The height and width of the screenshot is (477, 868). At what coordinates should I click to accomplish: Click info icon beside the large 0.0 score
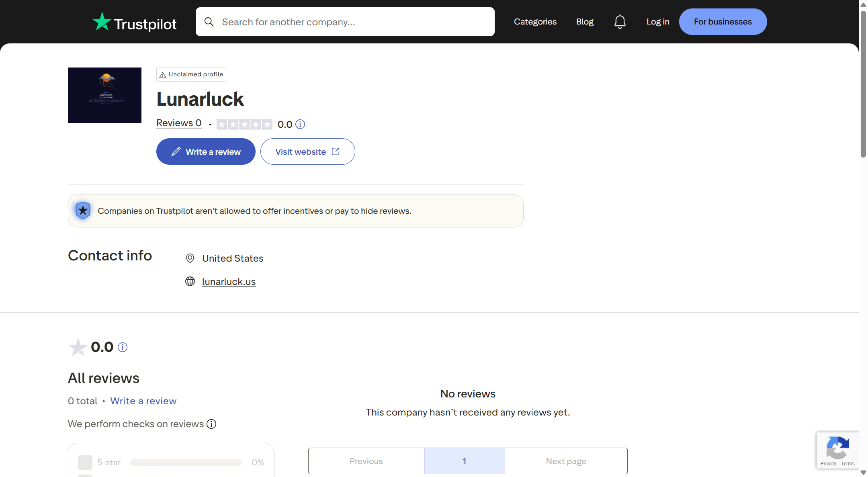point(123,347)
